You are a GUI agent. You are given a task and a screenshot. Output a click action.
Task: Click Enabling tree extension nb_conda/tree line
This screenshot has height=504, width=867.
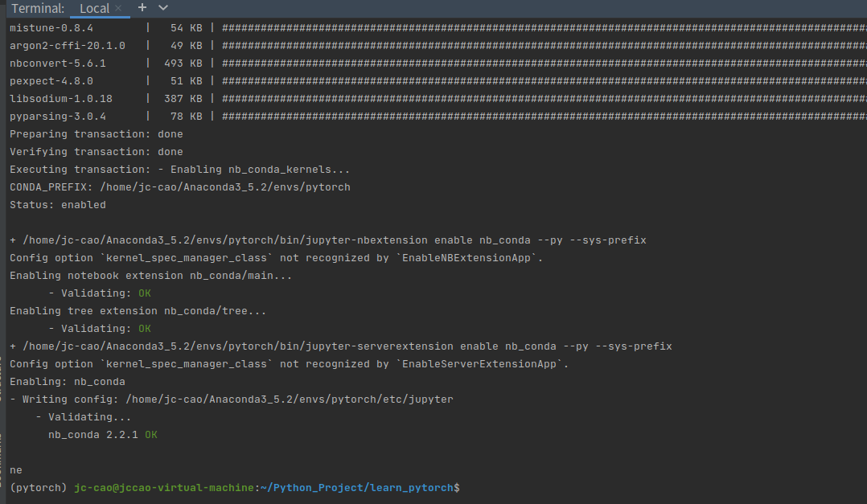[x=138, y=310]
